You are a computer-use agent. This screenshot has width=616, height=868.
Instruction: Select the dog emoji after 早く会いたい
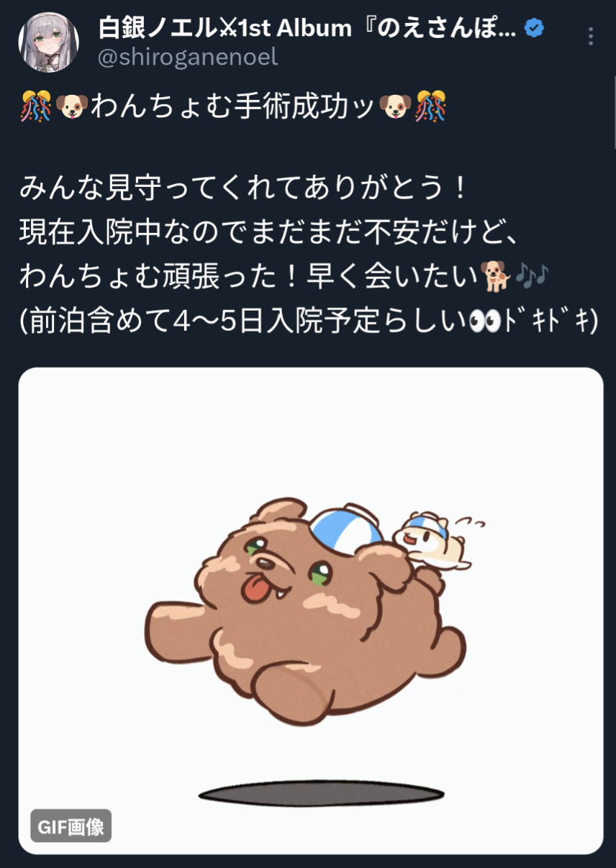[494, 276]
